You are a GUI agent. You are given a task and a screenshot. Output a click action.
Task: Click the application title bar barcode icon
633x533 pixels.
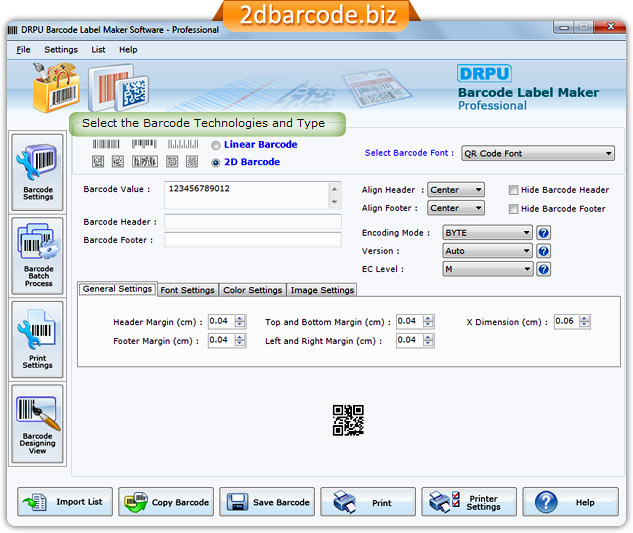(x=13, y=30)
